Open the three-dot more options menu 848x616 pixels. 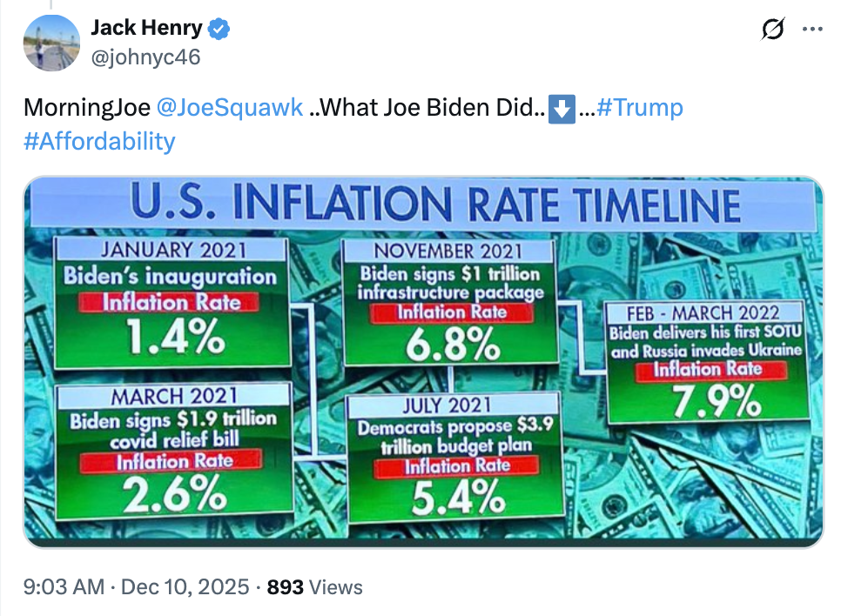pos(811,30)
